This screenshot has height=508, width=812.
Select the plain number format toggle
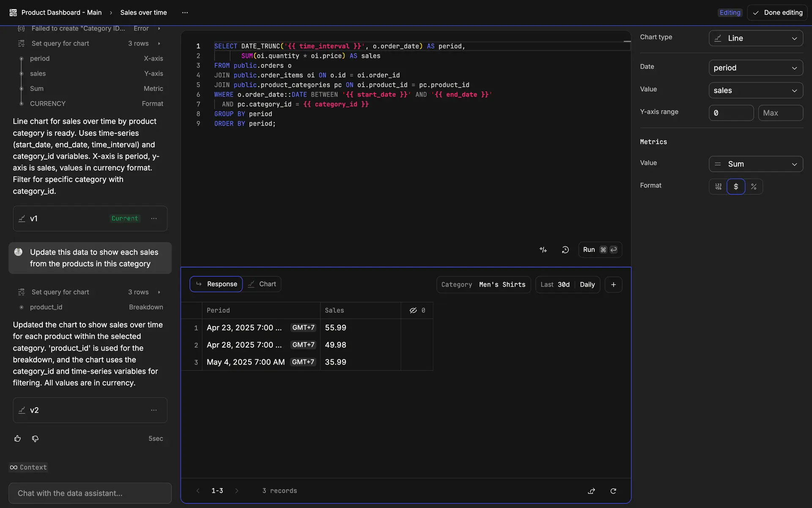click(718, 187)
